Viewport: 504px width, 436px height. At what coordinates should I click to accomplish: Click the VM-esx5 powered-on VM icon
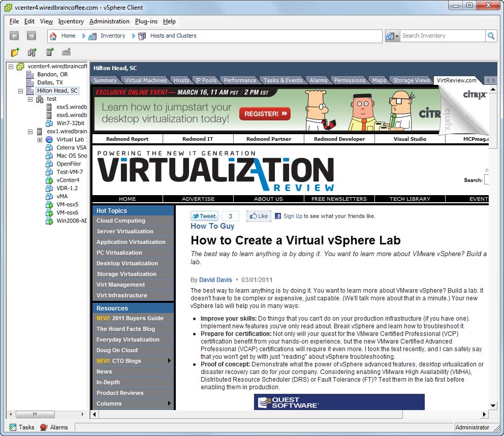(x=49, y=204)
